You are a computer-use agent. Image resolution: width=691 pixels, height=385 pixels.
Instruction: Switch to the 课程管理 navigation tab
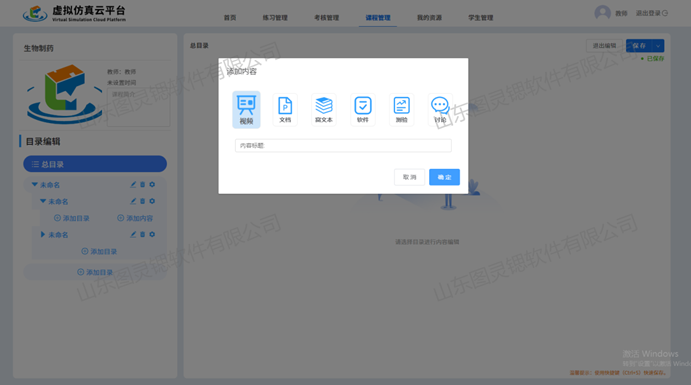coord(378,18)
